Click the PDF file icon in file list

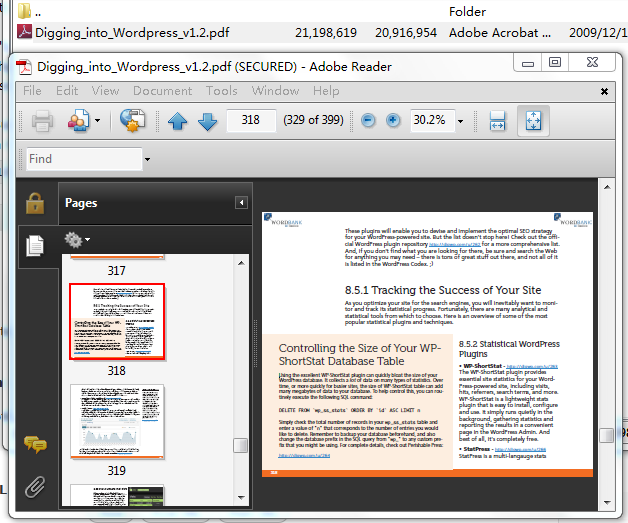pos(24,32)
